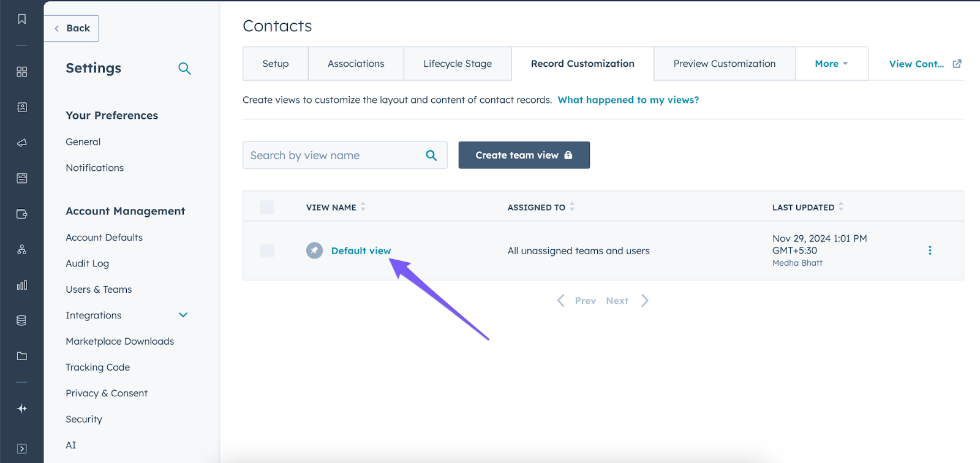Switch to the Preview Customization tab
980x463 pixels.
point(724,64)
